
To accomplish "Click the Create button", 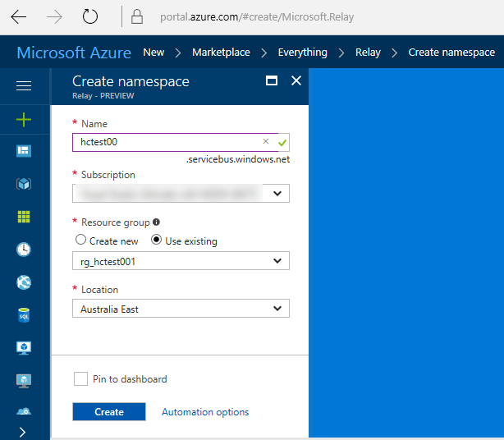I will click(x=108, y=412).
